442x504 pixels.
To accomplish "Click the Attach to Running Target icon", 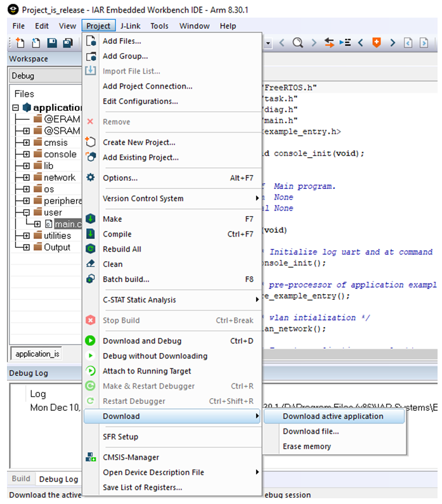I will (x=90, y=371).
